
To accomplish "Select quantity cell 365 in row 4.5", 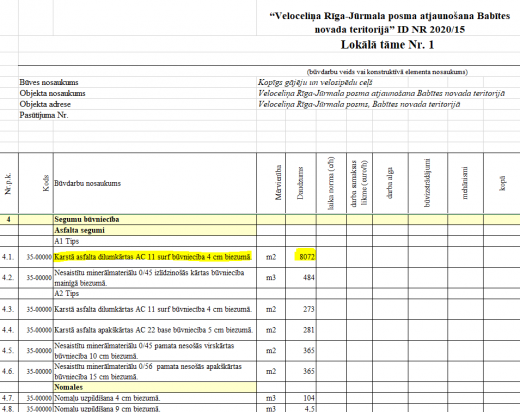I will coord(301,351).
